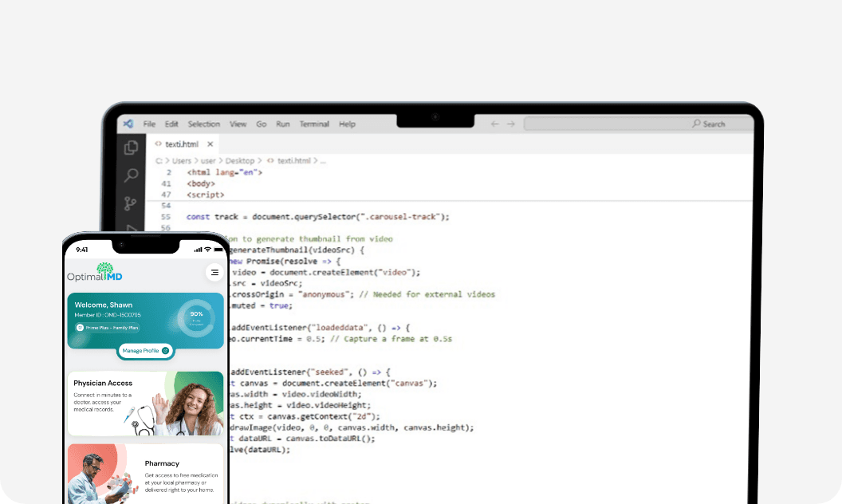Click line number 55 in gutter
The image size is (842, 504).
[x=165, y=217]
